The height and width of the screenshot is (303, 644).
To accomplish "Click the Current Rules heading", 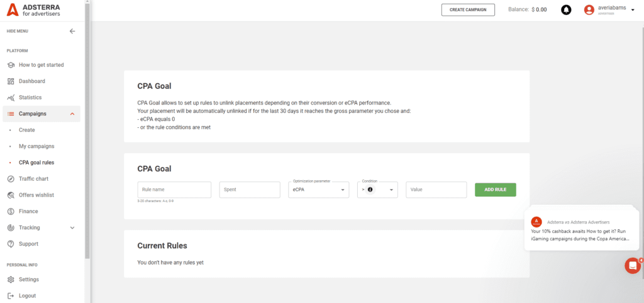I will tap(162, 246).
